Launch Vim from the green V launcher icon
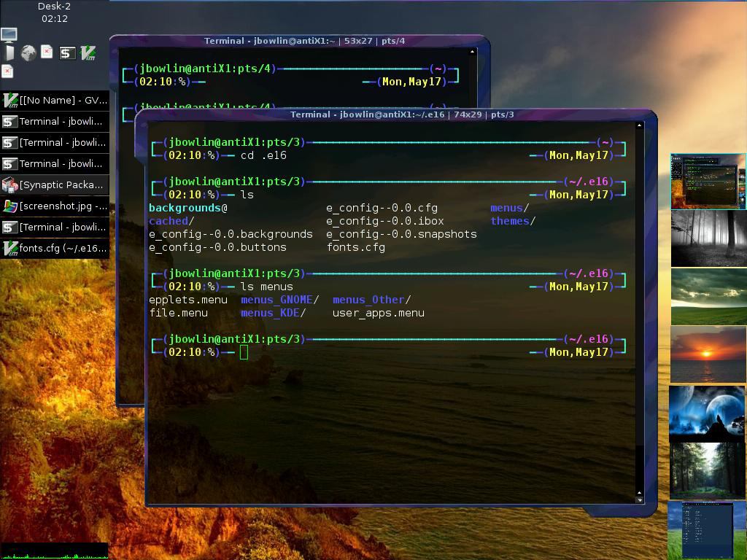Screen dimensions: 747x560 88,53
